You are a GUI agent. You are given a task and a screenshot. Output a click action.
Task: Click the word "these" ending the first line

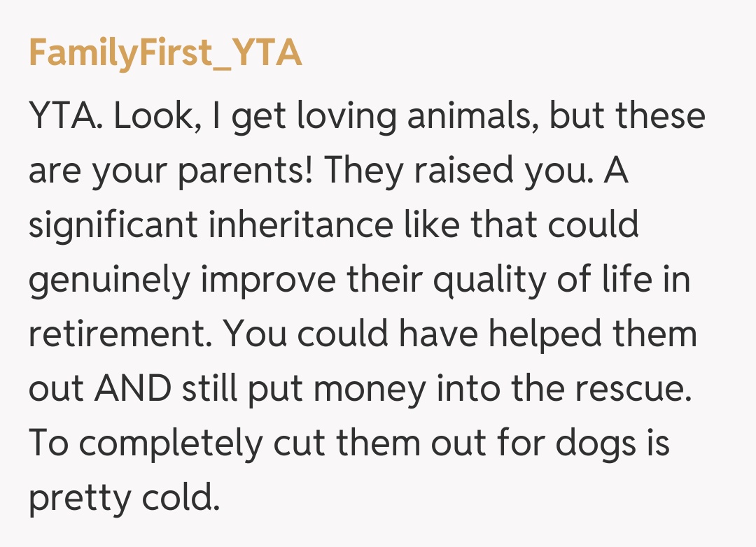(x=661, y=116)
